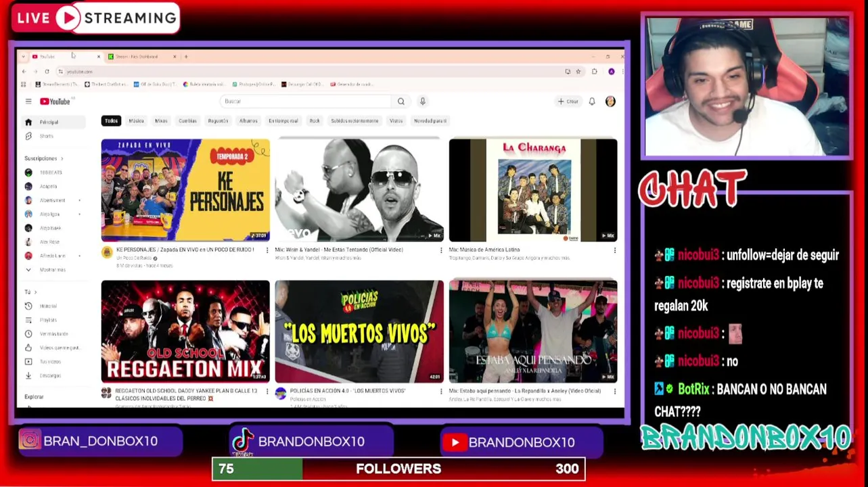This screenshot has height=487, width=868.
Task: Open options for Estaba aquí pensando mix
Action: (x=614, y=391)
